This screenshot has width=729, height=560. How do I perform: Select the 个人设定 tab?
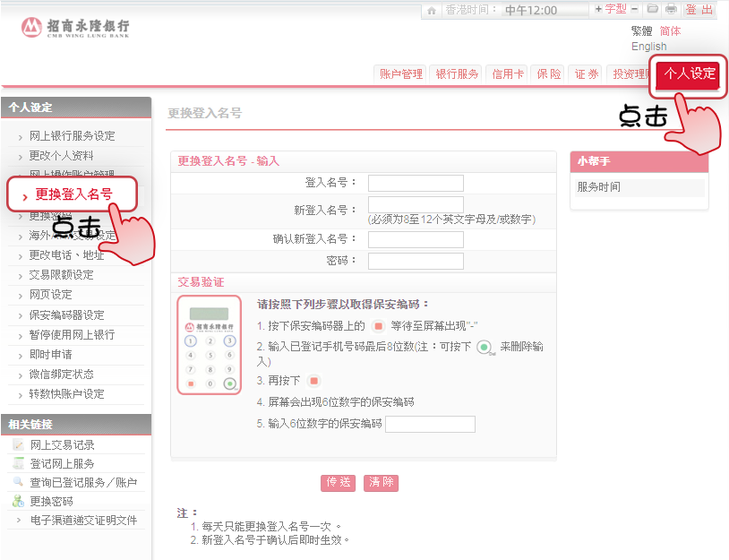pos(690,74)
